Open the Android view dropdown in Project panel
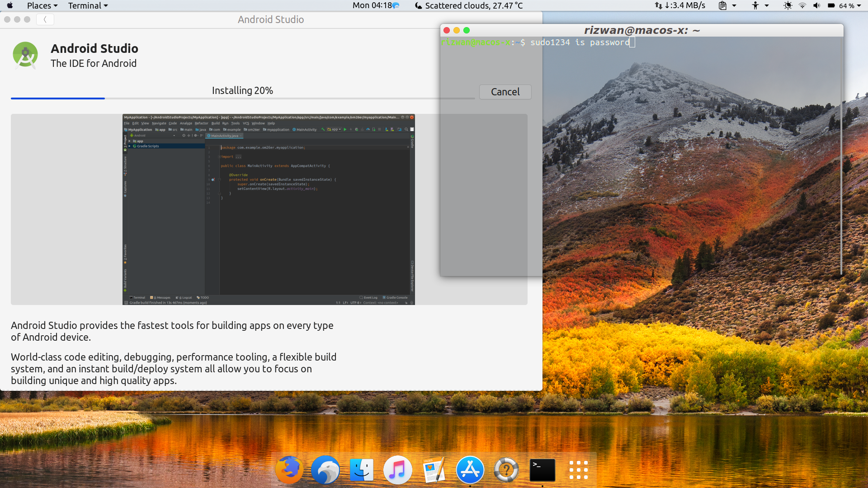The width and height of the screenshot is (868, 488). (x=174, y=136)
